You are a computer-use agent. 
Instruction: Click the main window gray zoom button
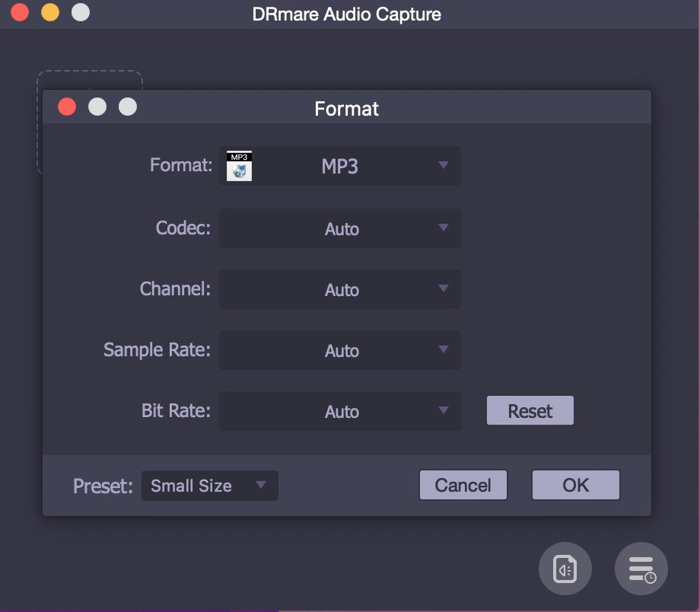click(x=80, y=13)
